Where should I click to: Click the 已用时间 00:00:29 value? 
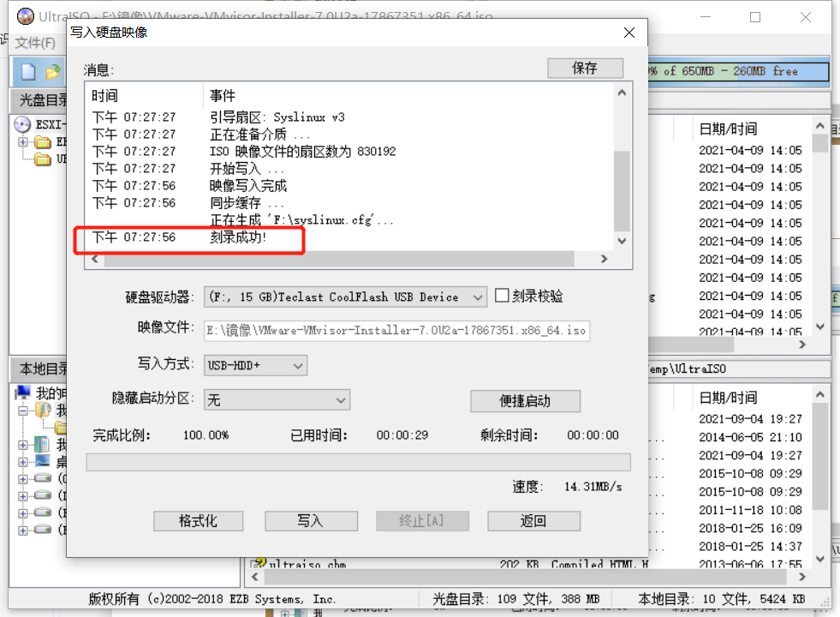(x=402, y=434)
